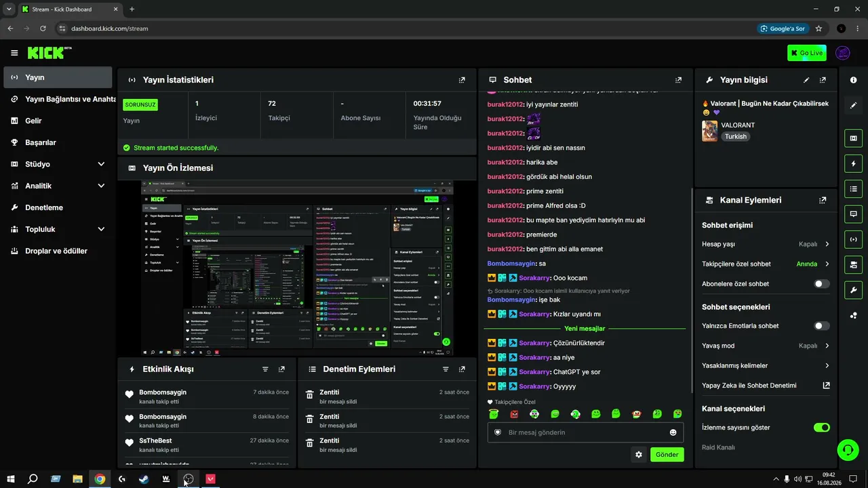
Task: Bookmark this page with the star icon
Action: point(818,28)
